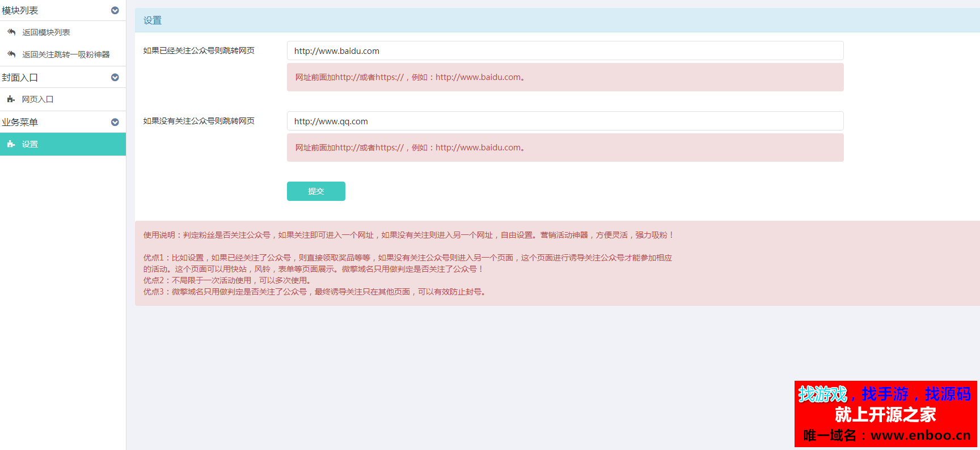Focus the followed-user redirect URL field with baidu.com
This screenshot has width=980, height=450.
[x=565, y=51]
